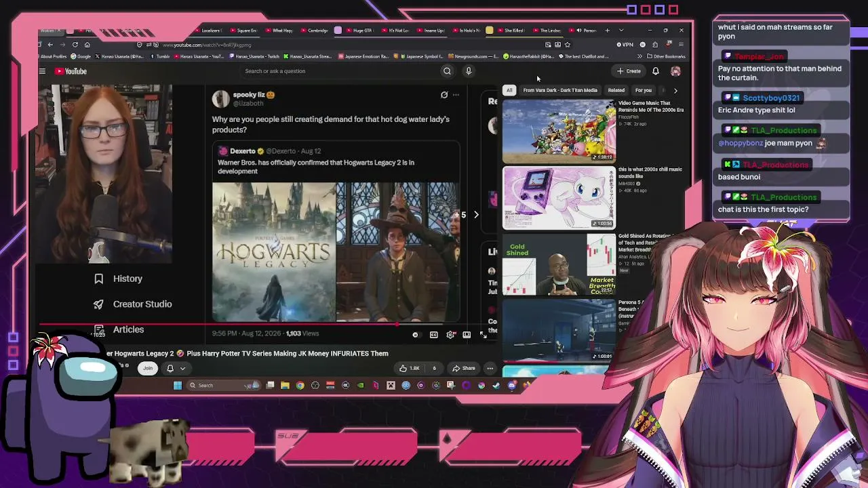Start voice search with the microphone

click(468, 71)
